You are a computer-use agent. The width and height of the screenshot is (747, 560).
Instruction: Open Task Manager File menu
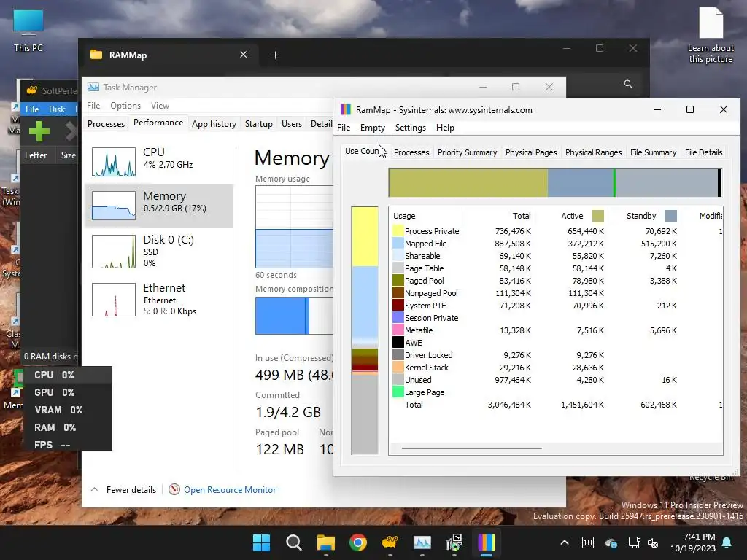pos(93,106)
